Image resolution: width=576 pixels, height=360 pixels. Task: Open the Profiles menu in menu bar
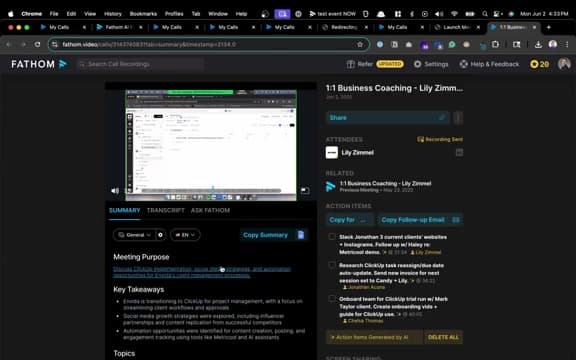pyautogui.click(x=174, y=14)
